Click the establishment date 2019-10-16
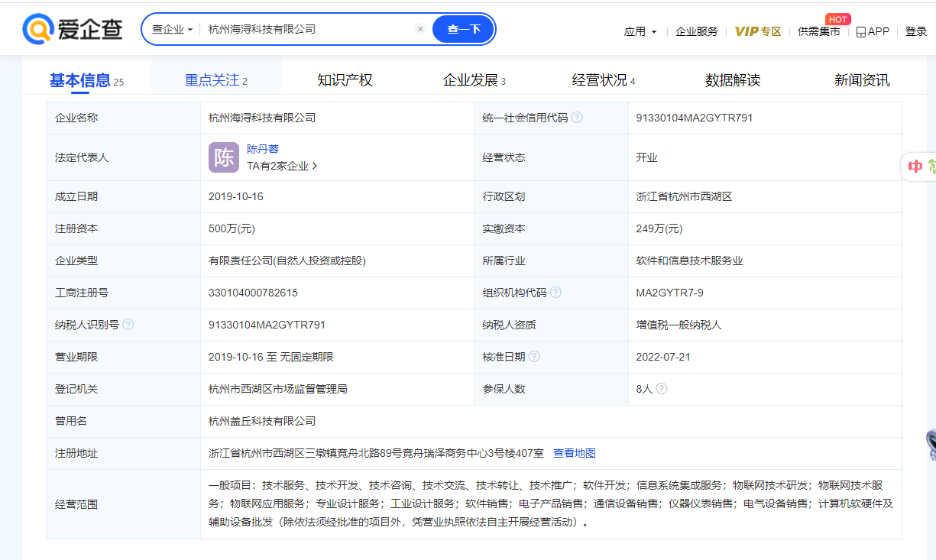Screen dimensions: 936x560 coord(237,196)
